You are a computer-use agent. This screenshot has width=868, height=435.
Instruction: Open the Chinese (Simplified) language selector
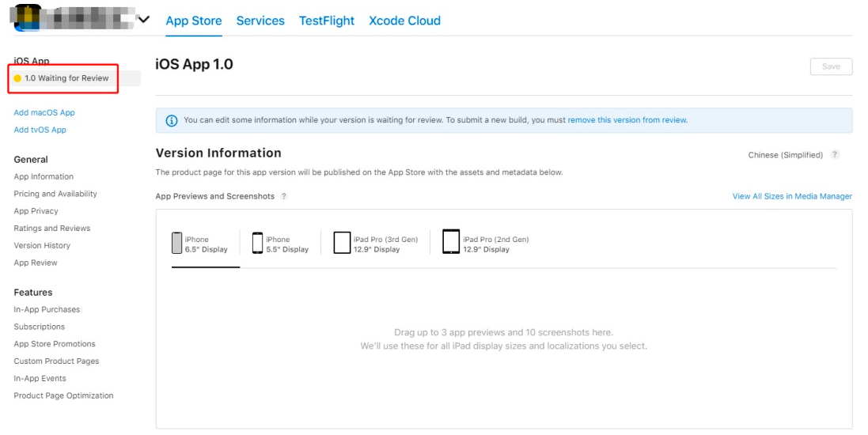(x=786, y=155)
